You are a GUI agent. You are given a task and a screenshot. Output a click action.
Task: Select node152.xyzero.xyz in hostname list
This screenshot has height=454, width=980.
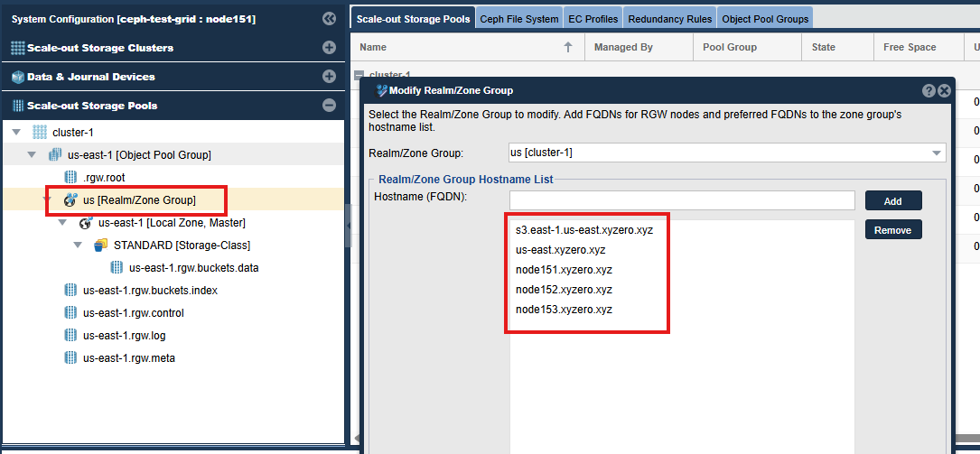tap(564, 290)
